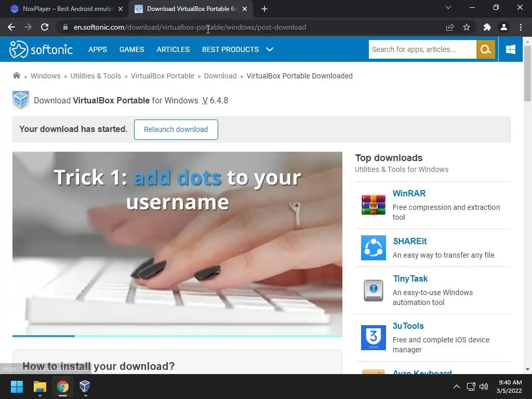Image resolution: width=532 pixels, height=399 pixels.
Task: Click the VirtualBox Portable app icon
Action: (21, 100)
